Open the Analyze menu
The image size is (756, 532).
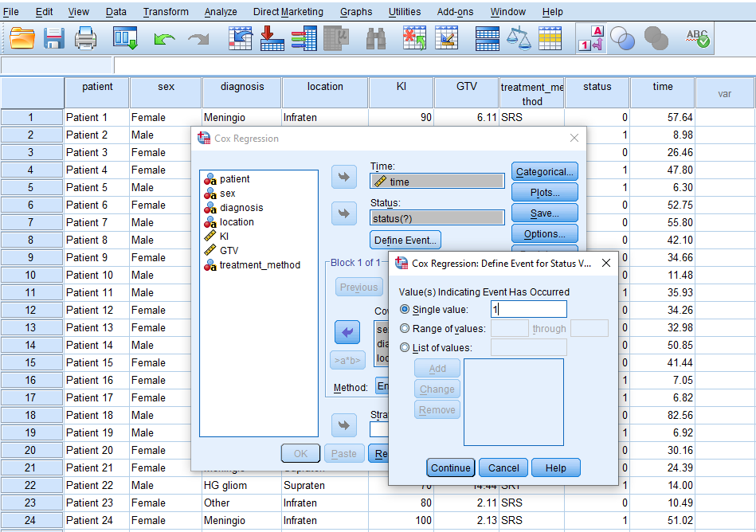tap(221, 12)
